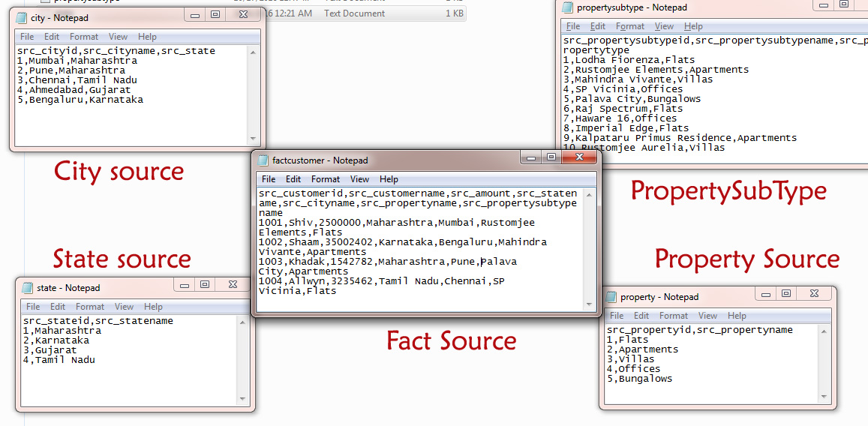Open Help menu in factcustomer Notepad
This screenshot has height=426, width=868.
click(x=389, y=179)
